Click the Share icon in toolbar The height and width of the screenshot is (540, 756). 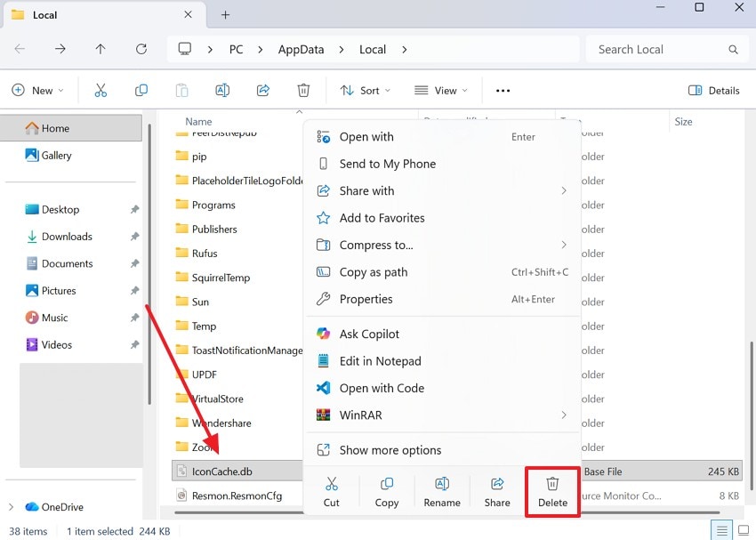262,90
